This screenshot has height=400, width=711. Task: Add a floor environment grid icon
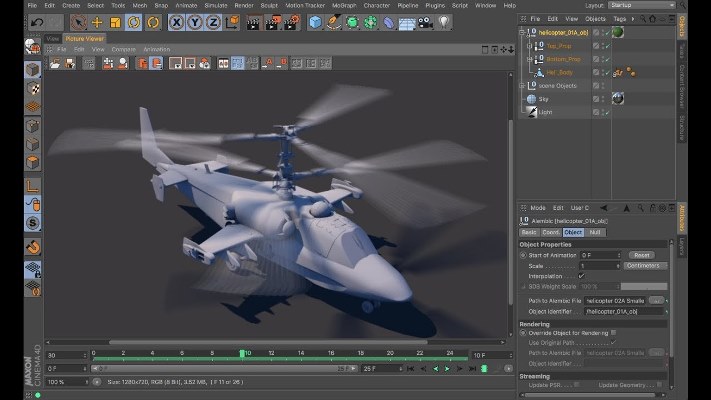(x=407, y=23)
